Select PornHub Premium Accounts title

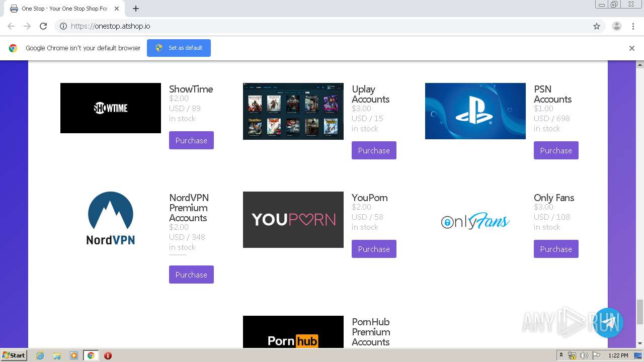pos(371,332)
